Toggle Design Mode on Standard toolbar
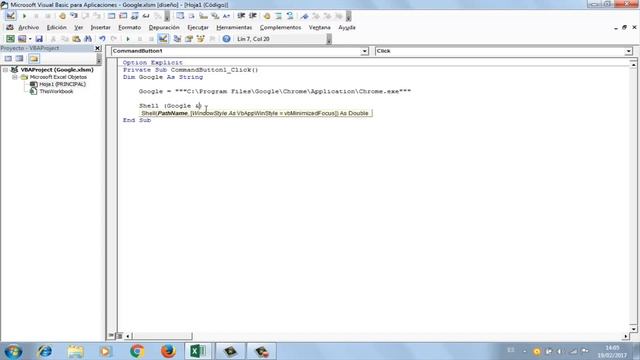This screenshot has height=360, width=640. coord(163,39)
